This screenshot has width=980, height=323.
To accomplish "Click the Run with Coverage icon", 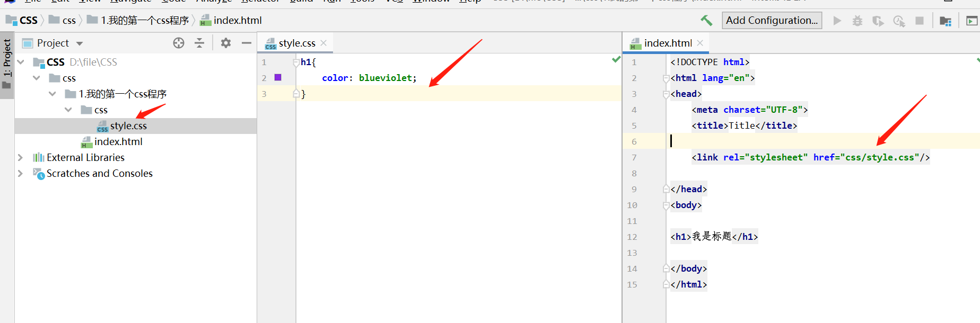I will 878,21.
